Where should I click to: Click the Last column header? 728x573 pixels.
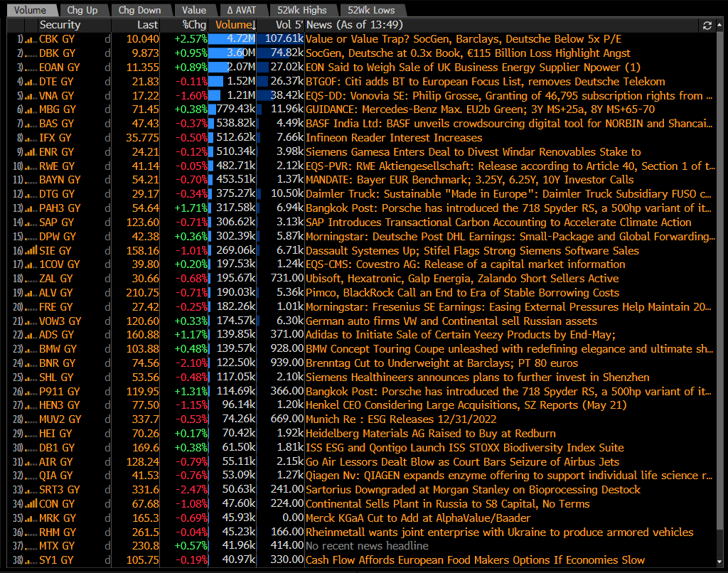click(x=148, y=25)
